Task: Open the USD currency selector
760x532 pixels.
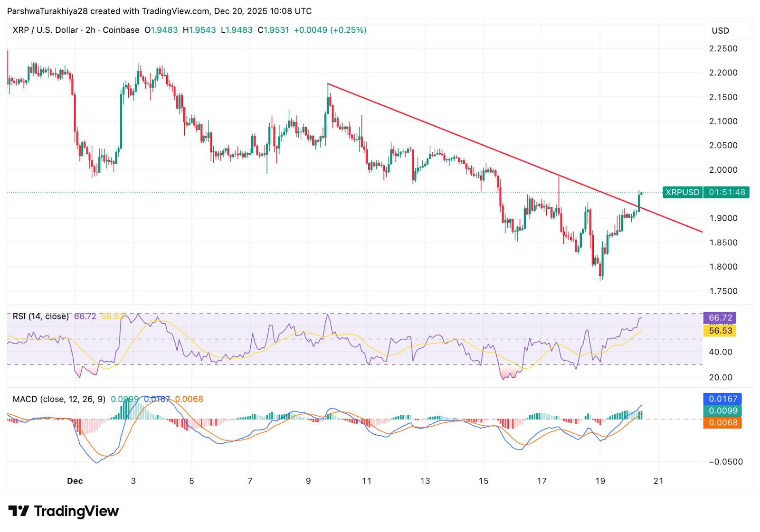Action: 720,31
